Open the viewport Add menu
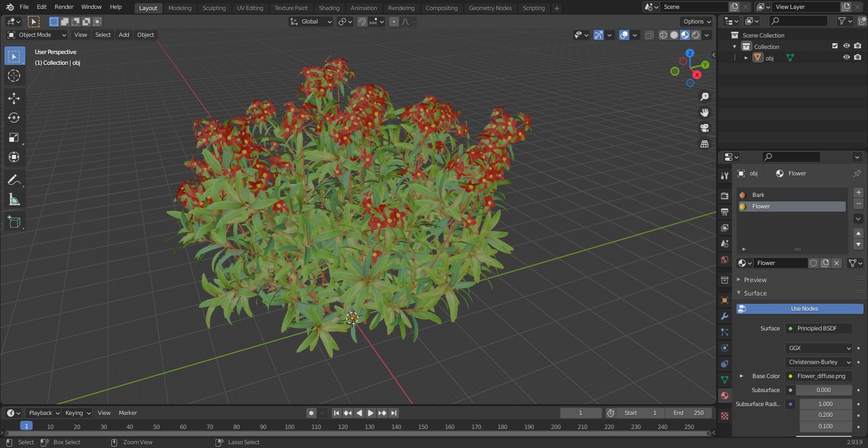This screenshot has height=448, width=868. pyautogui.click(x=124, y=35)
